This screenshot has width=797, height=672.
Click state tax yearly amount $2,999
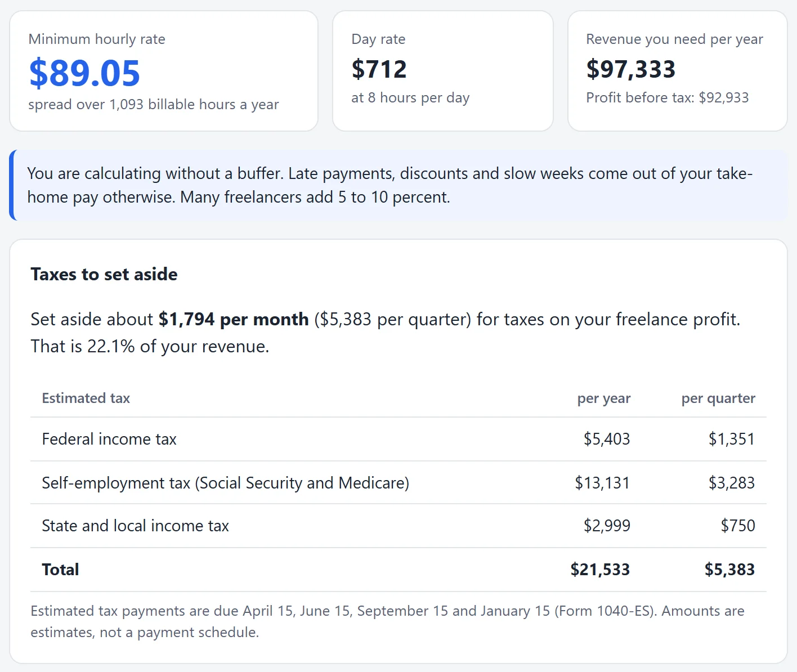click(x=607, y=526)
